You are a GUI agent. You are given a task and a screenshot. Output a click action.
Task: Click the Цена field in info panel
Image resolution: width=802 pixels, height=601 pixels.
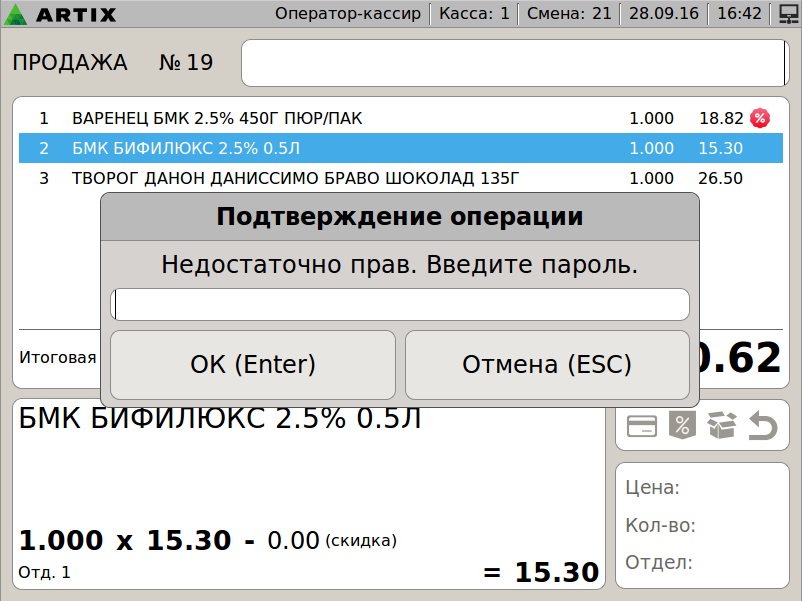(700, 488)
